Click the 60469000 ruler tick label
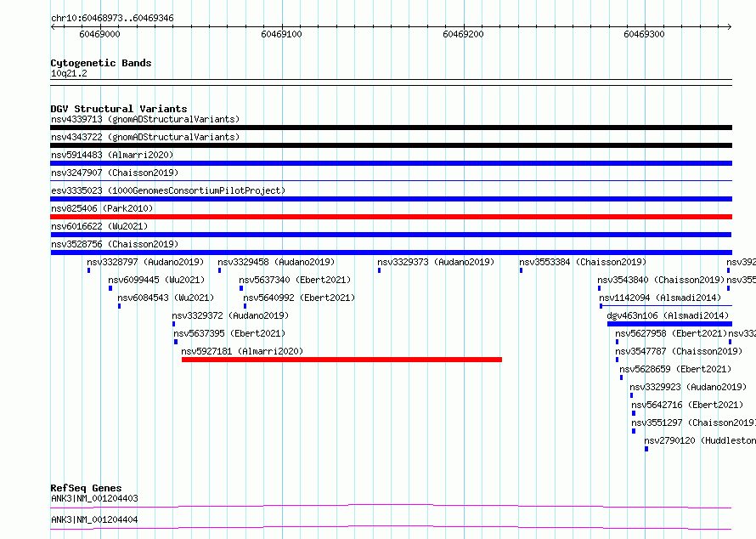This screenshot has width=756, height=539. 99,34
